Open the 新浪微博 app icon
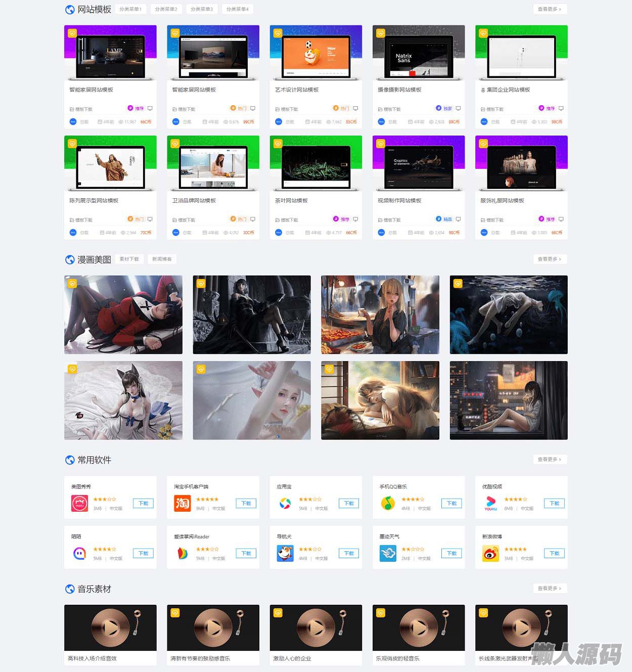Image resolution: width=632 pixels, height=672 pixels. click(x=490, y=553)
